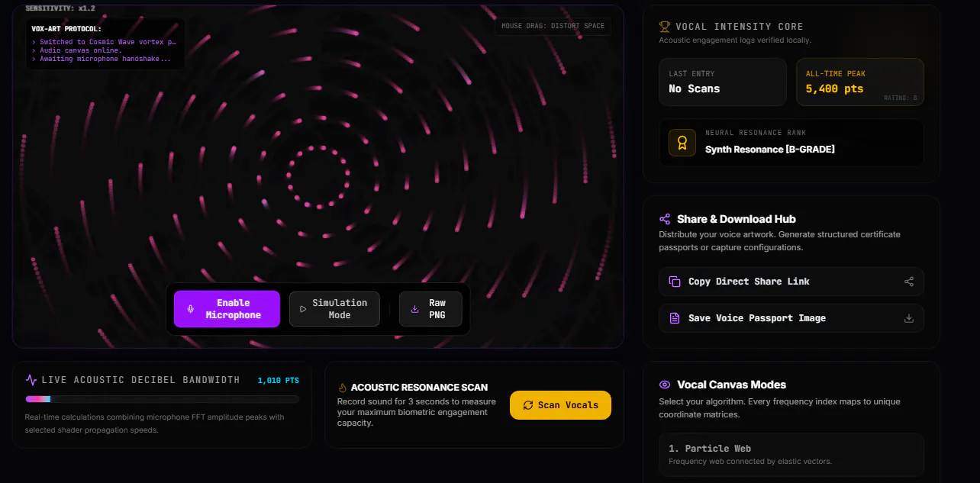Click the share-nodes icon by Share & Download Hub

(665, 219)
